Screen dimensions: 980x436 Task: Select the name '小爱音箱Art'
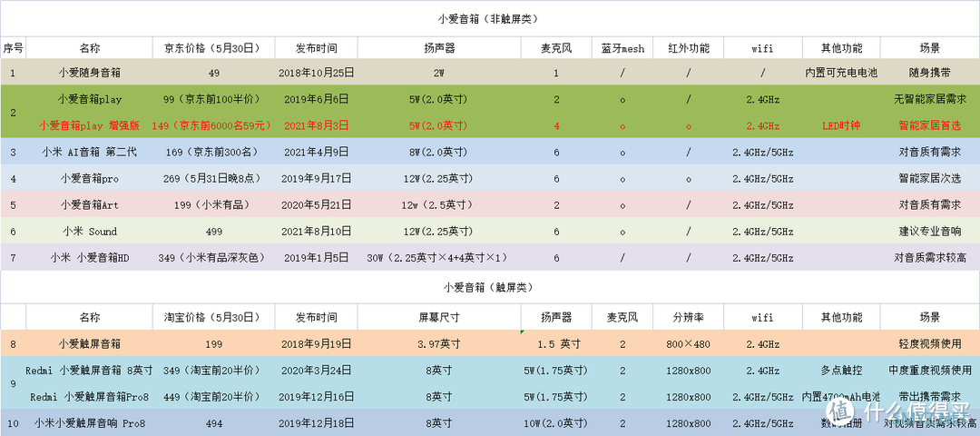(90, 204)
